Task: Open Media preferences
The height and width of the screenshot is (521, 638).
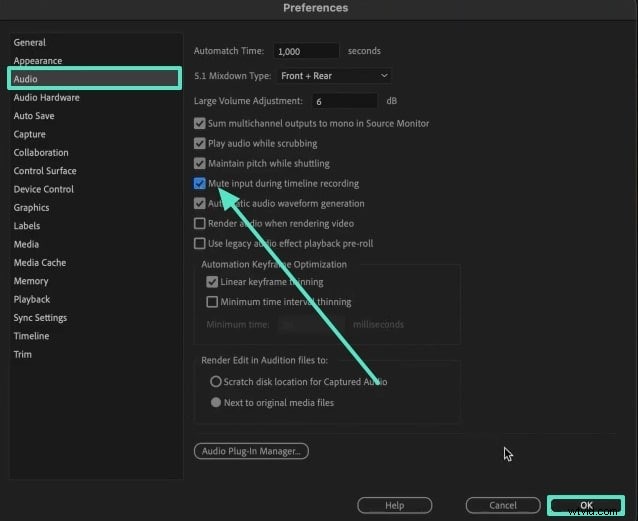Action: pos(26,244)
